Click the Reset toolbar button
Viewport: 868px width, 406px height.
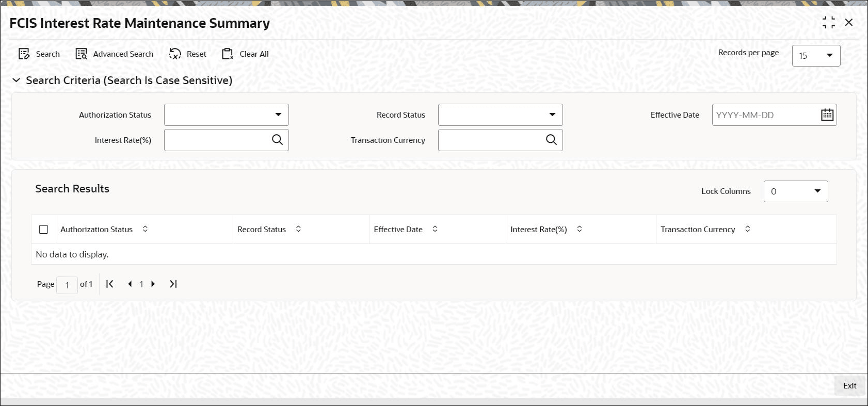[188, 54]
